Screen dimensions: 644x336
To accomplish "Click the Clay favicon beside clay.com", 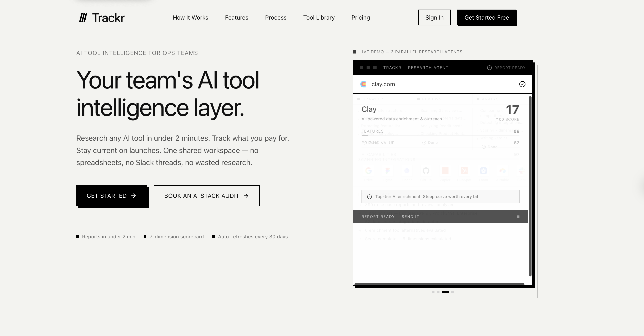I will point(363,84).
